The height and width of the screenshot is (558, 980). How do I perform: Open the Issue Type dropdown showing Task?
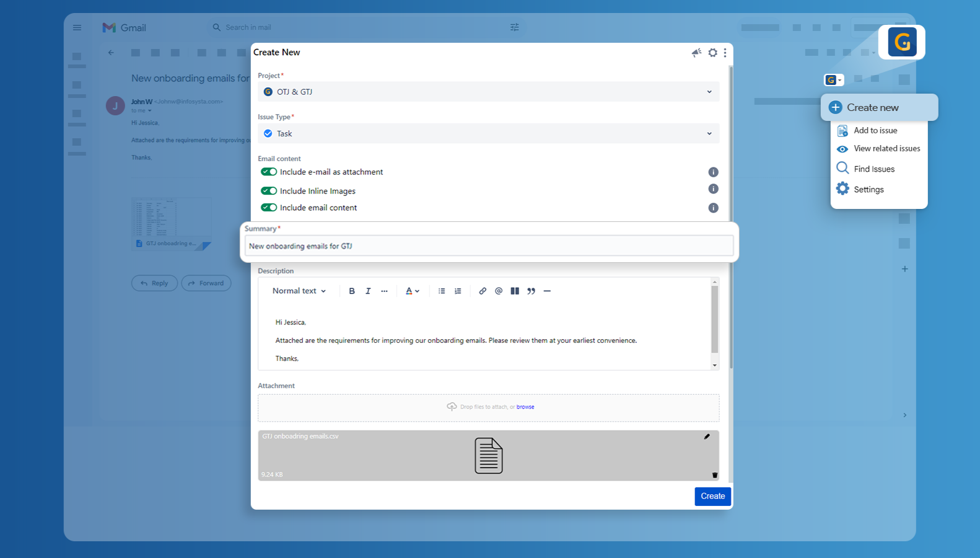tap(489, 133)
